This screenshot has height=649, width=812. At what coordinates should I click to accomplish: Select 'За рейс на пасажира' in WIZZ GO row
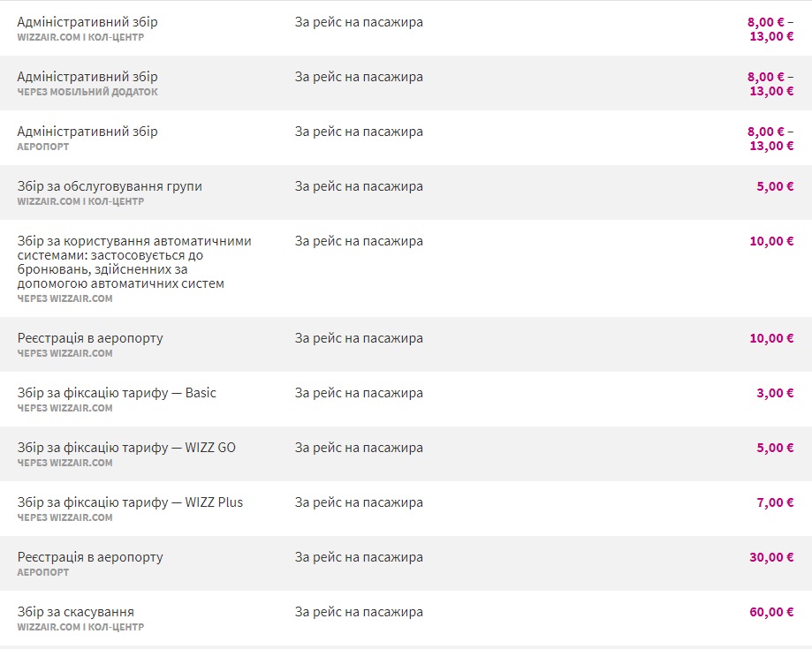pyautogui.click(x=359, y=448)
